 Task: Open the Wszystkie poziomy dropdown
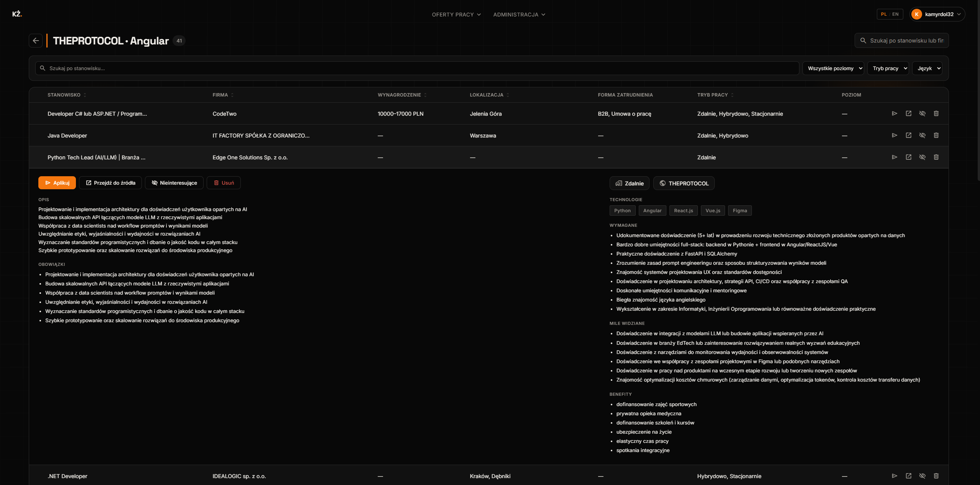[x=833, y=68]
